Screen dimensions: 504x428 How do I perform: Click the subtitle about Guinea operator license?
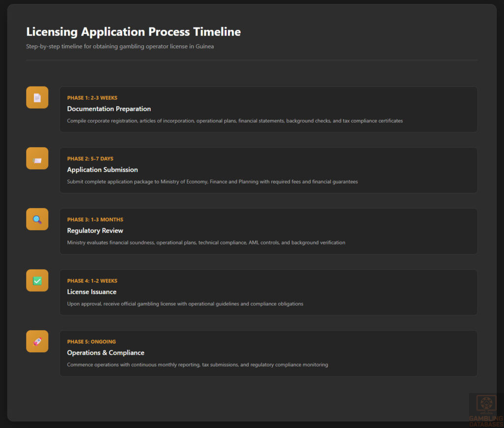120,46
